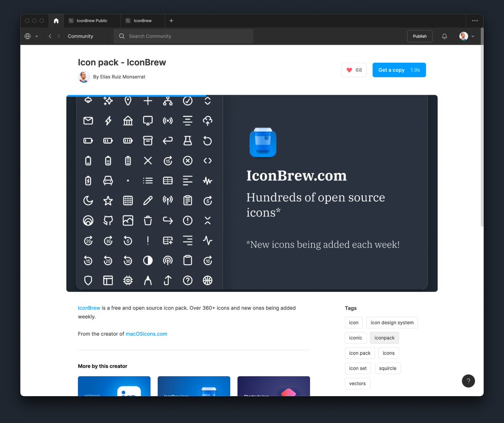Open the Shortcuts Icon creator thumbnail
The width and height of the screenshot is (504, 423).
[x=274, y=386]
